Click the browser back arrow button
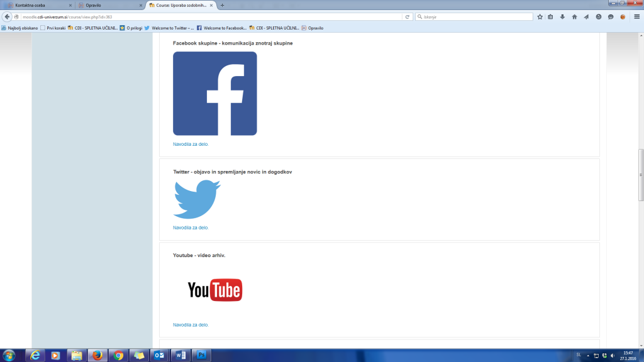 [8, 17]
